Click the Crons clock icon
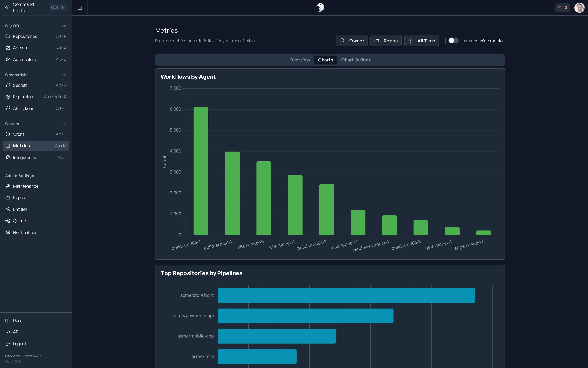 click(x=8, y=134)
